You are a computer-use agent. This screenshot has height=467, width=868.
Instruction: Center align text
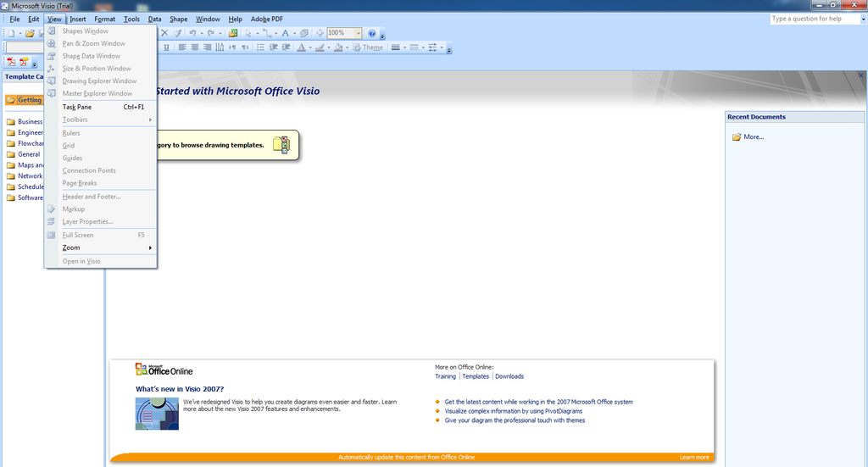pyautogui.click(x=195, y=47)
